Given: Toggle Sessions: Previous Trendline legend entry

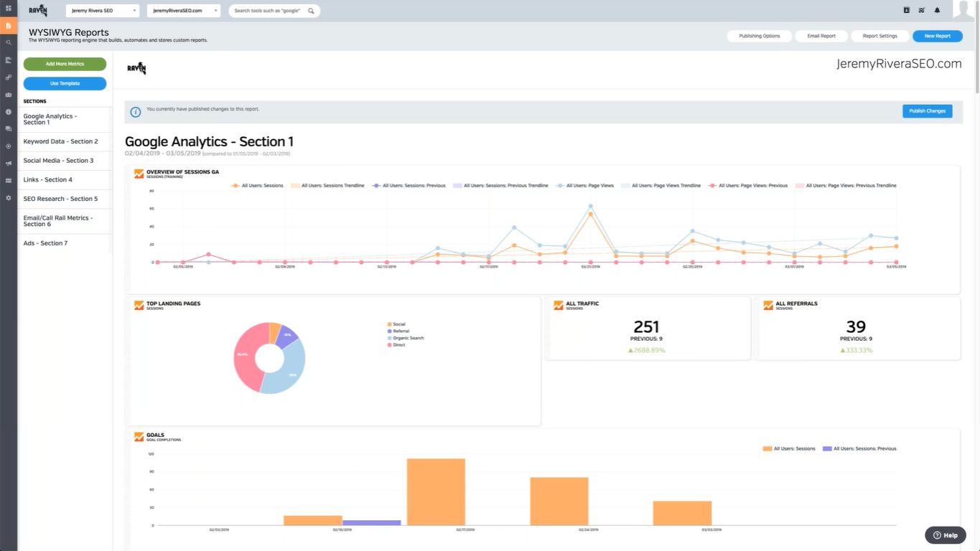Looking at the screenshot, I should pos(500,185).
